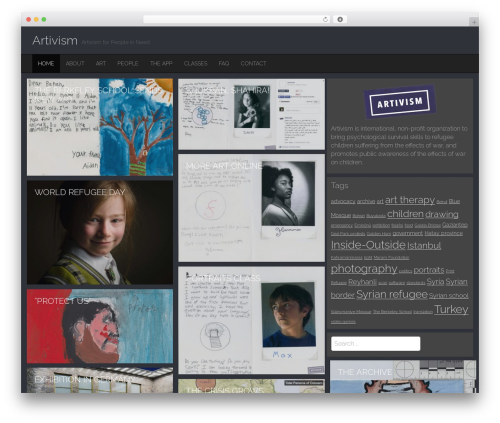Open The Crisis Grows map post
500x423 pixels.
[251, 386]
